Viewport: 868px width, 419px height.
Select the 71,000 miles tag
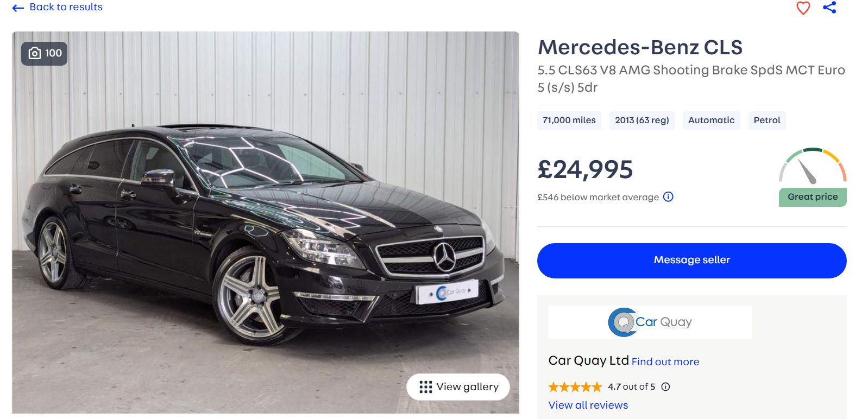click(569, 120)
